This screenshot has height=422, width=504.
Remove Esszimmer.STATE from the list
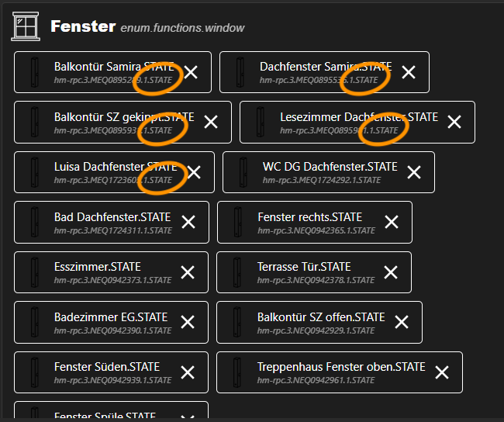(188, 272)
